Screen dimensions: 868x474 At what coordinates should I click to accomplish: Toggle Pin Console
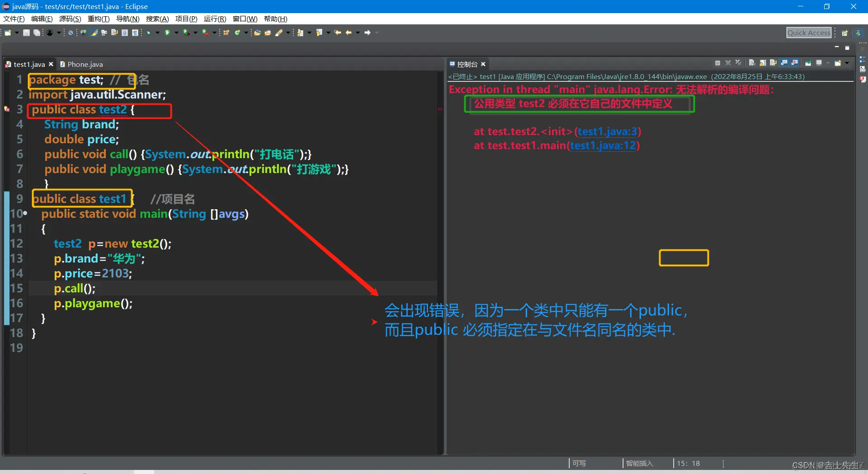click(x=808, y=63)
